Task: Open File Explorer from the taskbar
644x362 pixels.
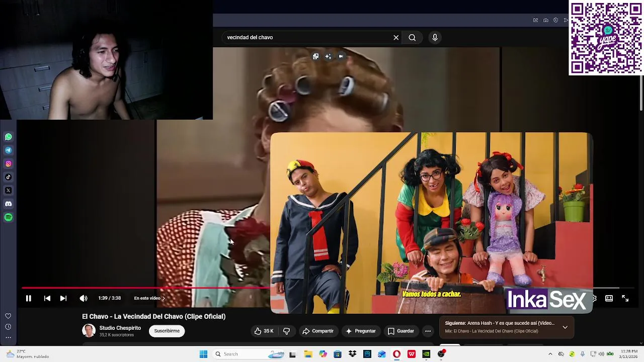Action: [308, 354]
